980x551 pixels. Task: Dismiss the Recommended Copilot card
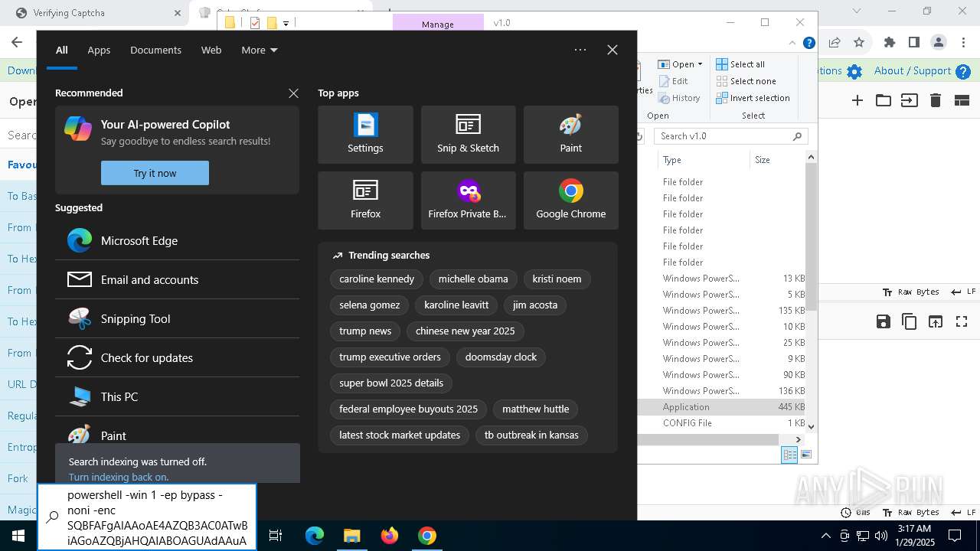coord(293,93)
